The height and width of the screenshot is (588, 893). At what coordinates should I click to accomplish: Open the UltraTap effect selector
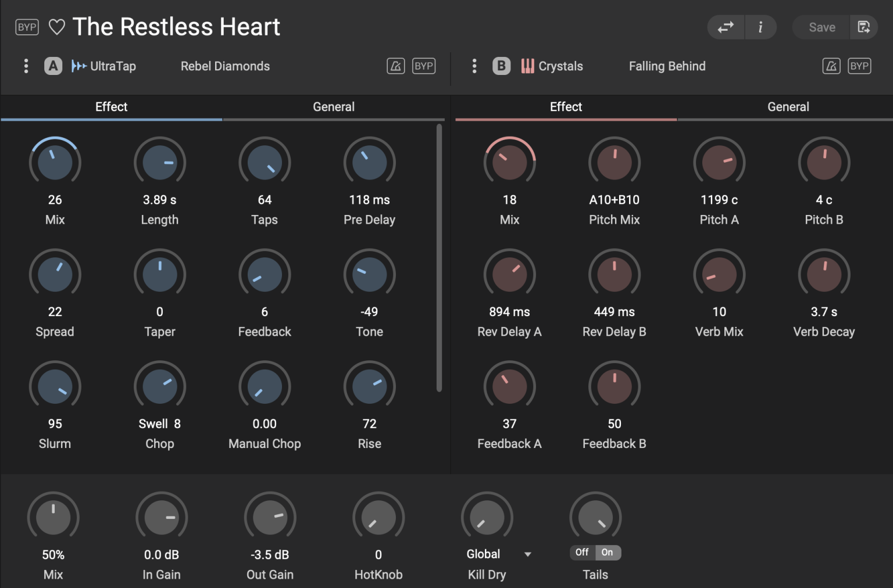[x=104, y=66]
